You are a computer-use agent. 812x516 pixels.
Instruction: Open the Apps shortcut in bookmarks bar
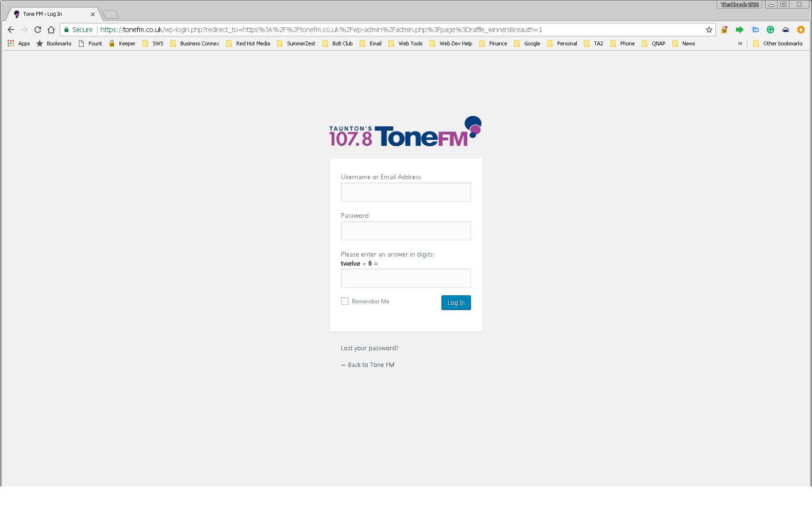tap(19, 43)
